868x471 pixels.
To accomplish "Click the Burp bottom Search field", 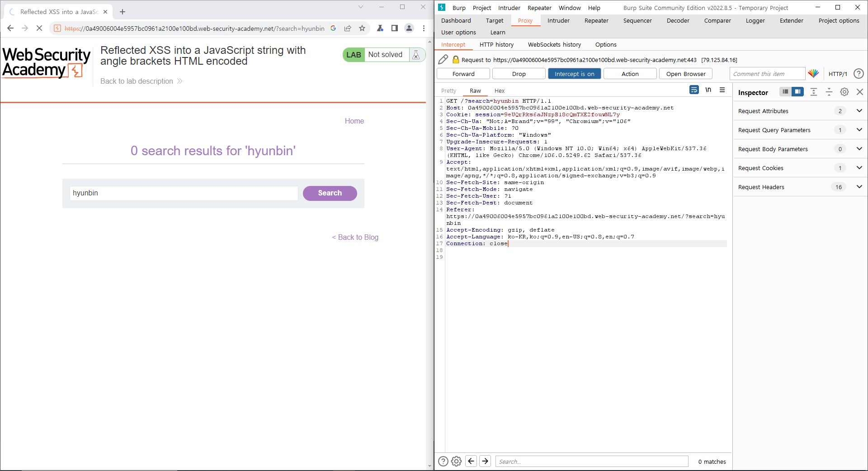I will pos(592,461).
